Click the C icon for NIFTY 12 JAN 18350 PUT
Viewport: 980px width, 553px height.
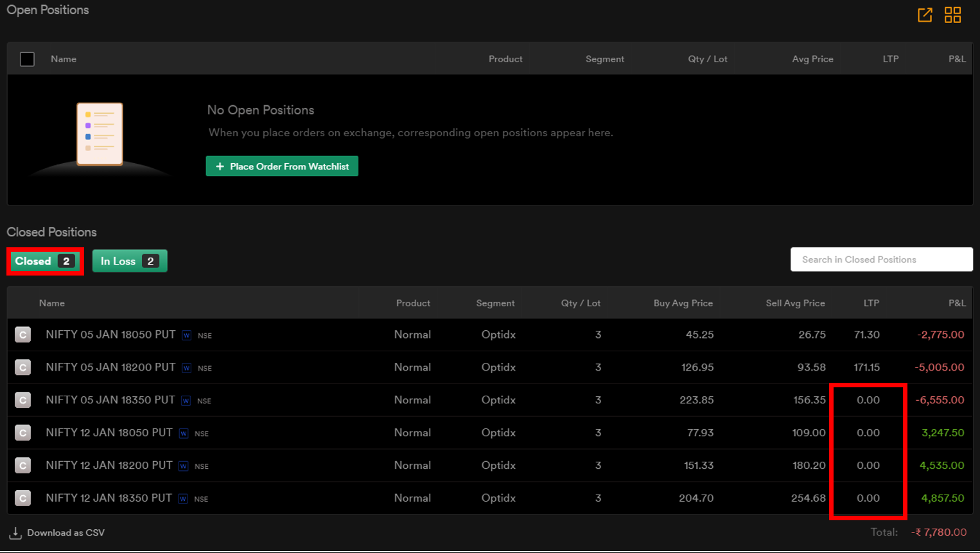click(23, 498)
